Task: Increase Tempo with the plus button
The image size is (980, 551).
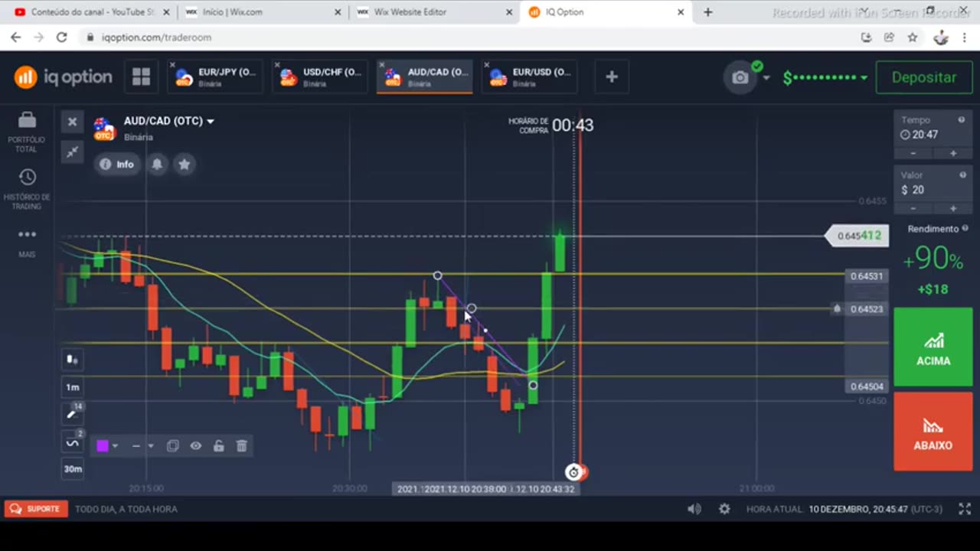Action: point(952,153)
